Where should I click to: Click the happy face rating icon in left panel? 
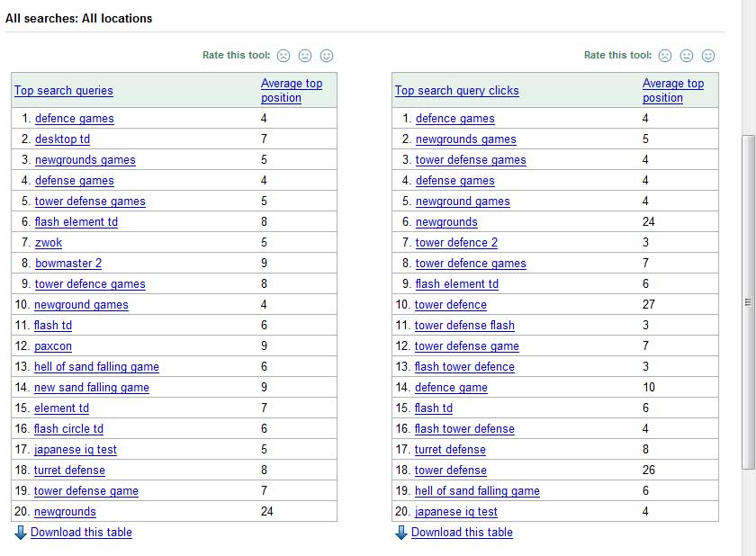click(327, 56)
